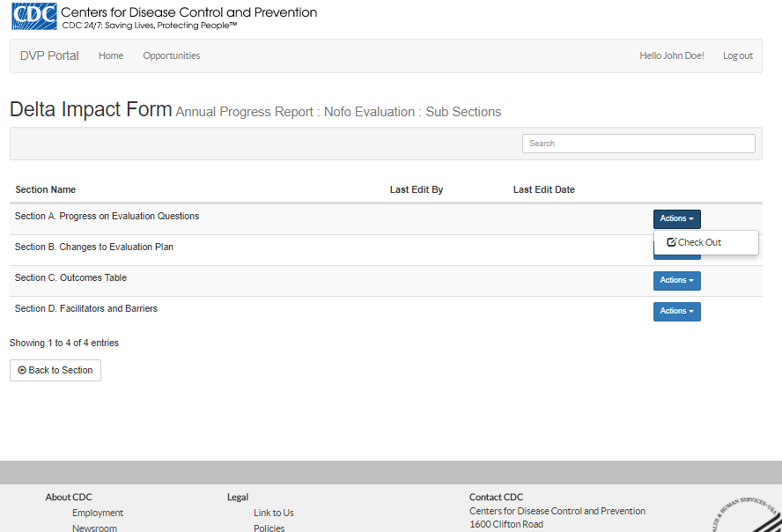Open Actions dropdown for Section D
782x532 pixels.
coord(676,311)
